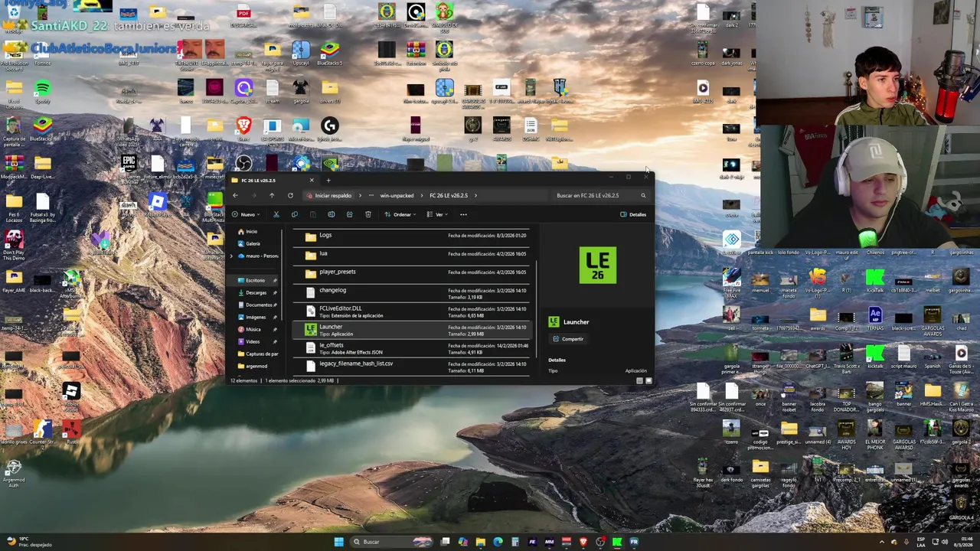The height and width of the screenshot is (551, 980).
Task: Click the Roblox Player desktop icon
Action: coord(157,204)
